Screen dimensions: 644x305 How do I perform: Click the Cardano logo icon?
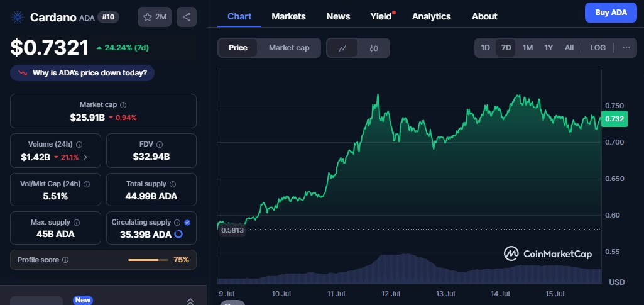click(x=18, y=17)
